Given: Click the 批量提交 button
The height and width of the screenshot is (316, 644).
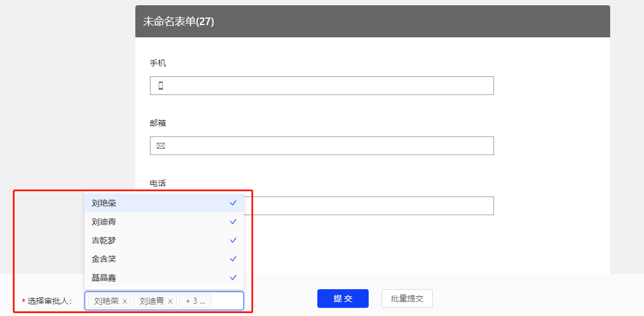Looking at the screenshot, I should tap(407, 299).
